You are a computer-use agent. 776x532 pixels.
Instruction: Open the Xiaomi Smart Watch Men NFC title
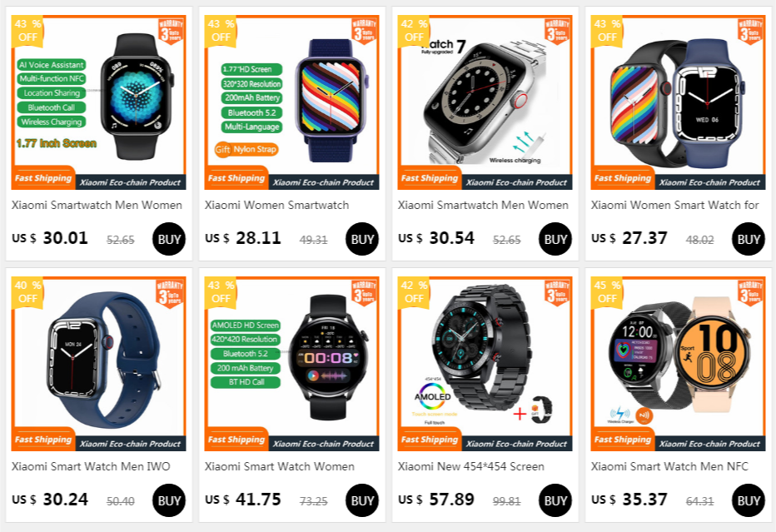(x=669, y=466)
